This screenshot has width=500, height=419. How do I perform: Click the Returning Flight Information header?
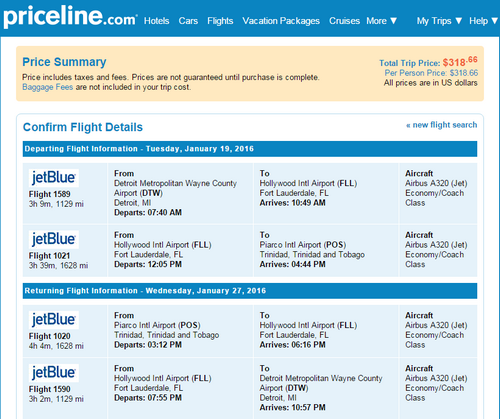pos(250,291)
